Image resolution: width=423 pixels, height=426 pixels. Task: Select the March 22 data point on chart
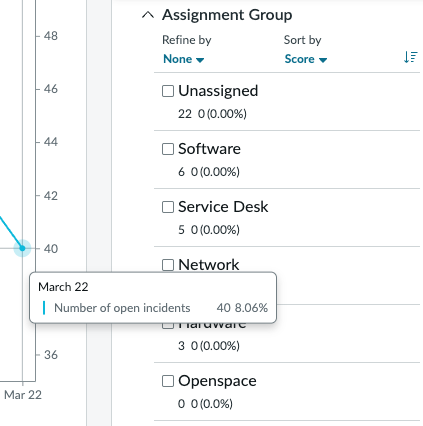(x=22, y=248)
